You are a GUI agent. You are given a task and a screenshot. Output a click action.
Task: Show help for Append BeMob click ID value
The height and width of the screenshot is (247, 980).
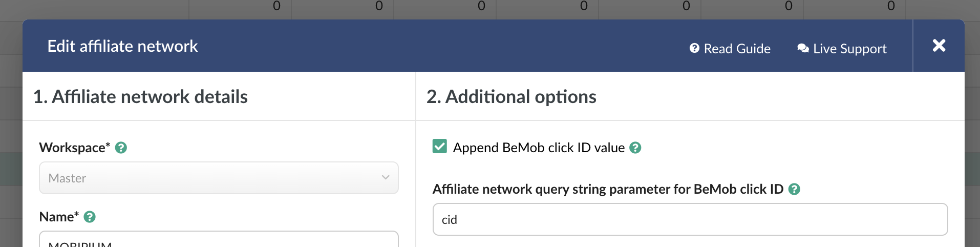tap(635, 148)
